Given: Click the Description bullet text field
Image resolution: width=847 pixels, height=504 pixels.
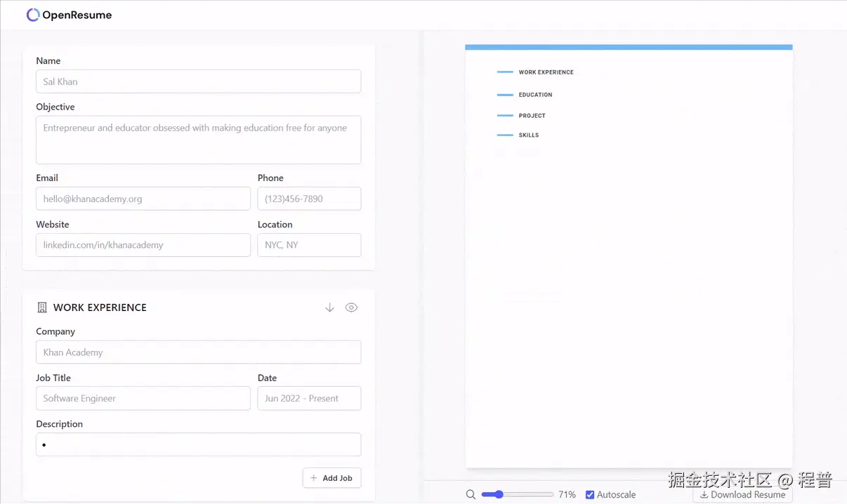Looking at the screenshot, I should tap(199, 444).
